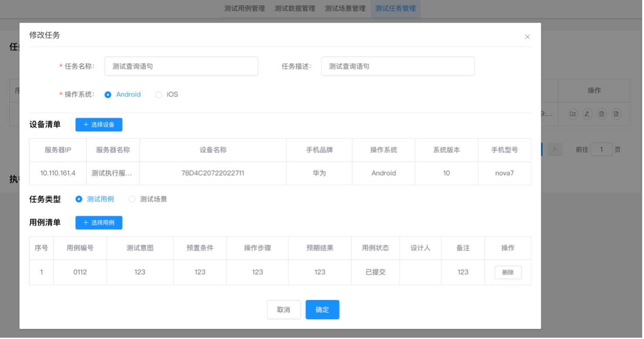Screen dimensions: 644x339
Task: Select the iOS operating system option
Action: pyautogui.click(x=159, y=94)
